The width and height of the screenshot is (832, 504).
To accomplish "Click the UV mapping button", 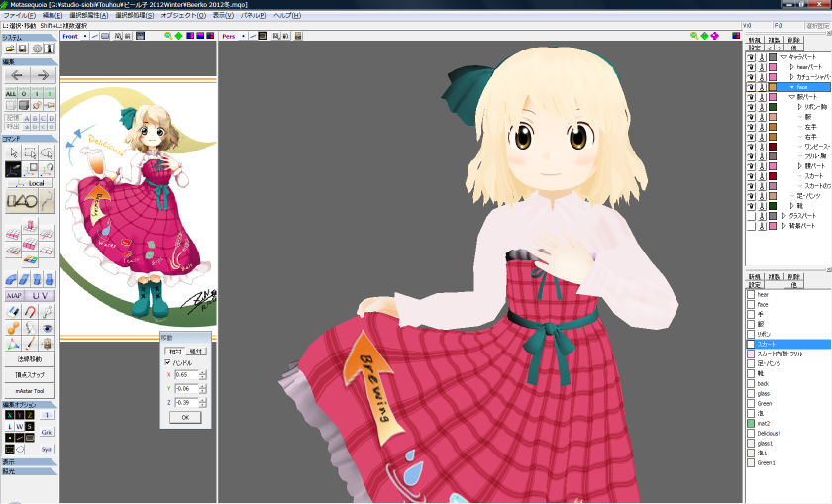I will [40, 295].
